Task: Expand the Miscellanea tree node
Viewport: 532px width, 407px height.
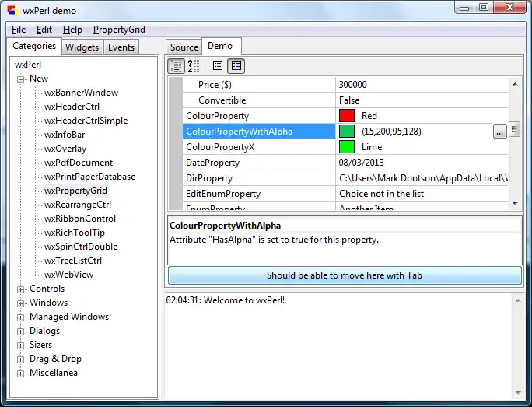Action: point(21,374)
